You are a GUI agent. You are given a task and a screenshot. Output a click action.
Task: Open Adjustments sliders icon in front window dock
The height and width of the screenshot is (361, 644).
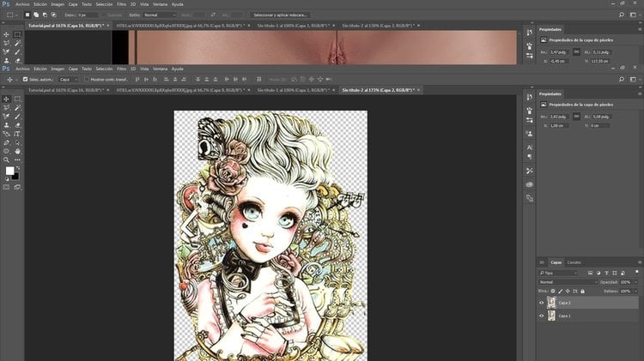tap(530, 120)
